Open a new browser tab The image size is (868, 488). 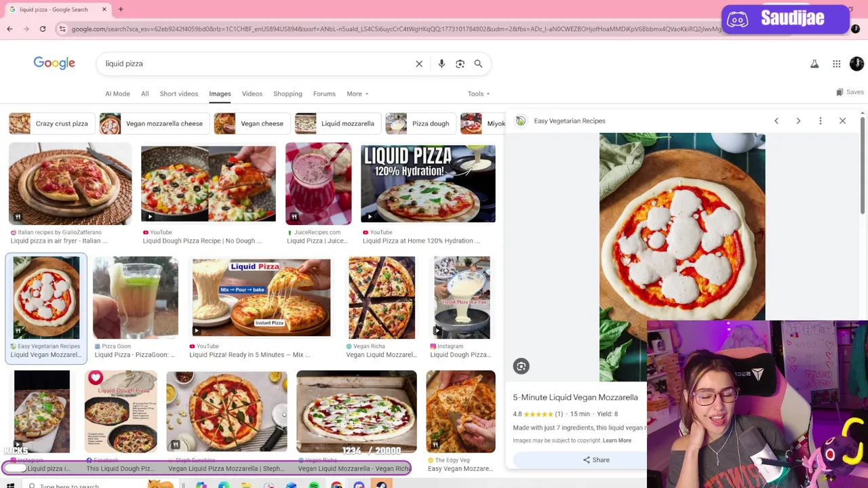pos(121,9)
